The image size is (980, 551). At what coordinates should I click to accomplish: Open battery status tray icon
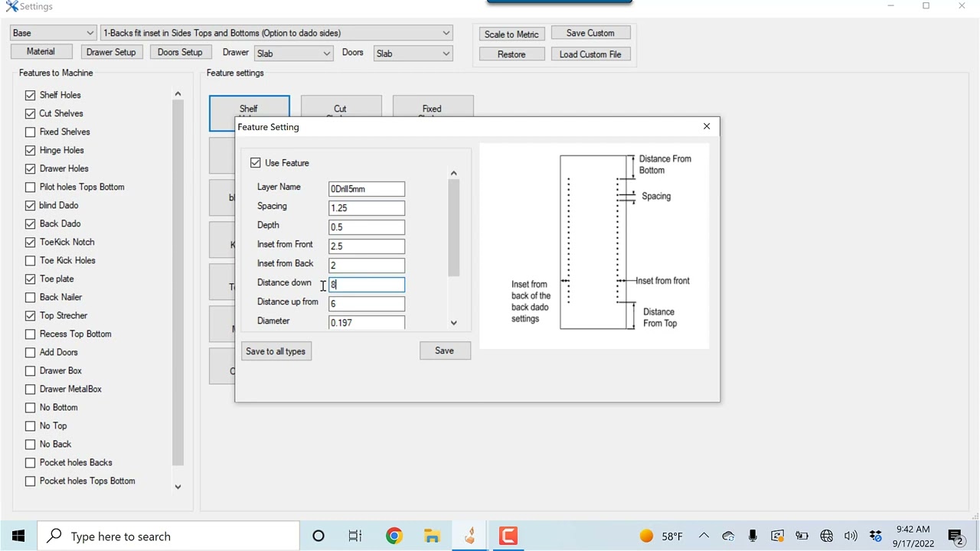click(x=802, y=536)
